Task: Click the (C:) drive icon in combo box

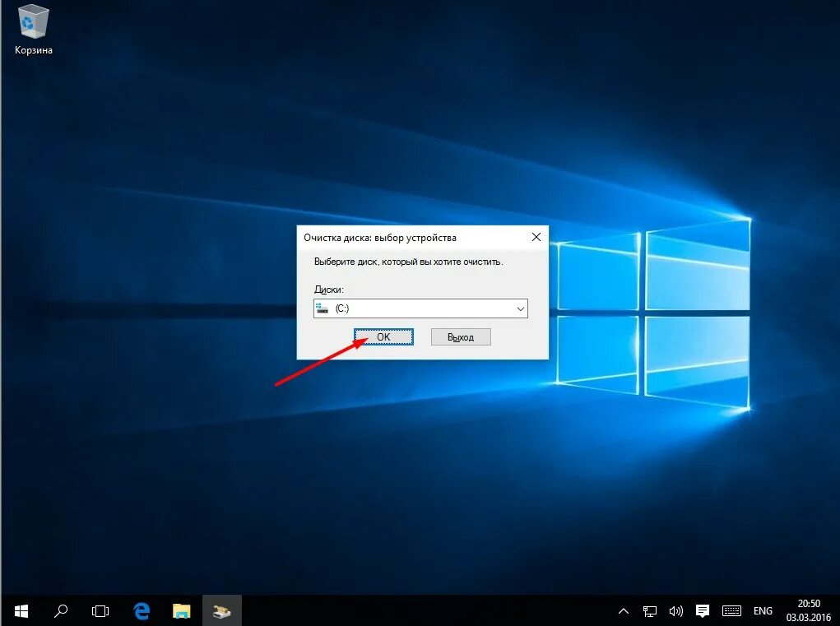Action: pyautogui.click(x=322, y=308)
